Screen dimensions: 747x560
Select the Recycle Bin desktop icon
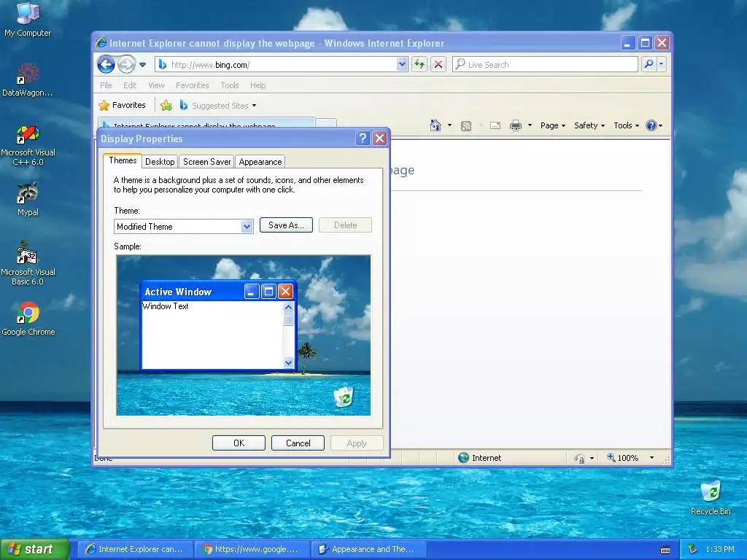pos(711,499)
